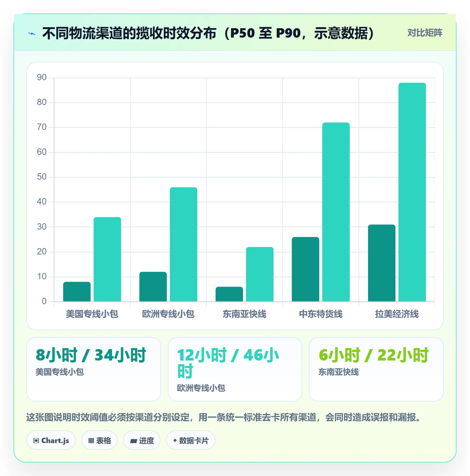The image size is (470, 476).
Task: Click the y-axis value 50
Action: 42,177
